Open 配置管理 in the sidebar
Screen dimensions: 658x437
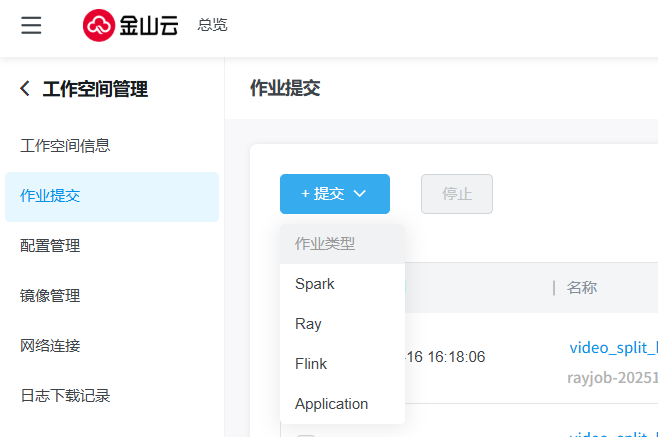pos(50,246)
